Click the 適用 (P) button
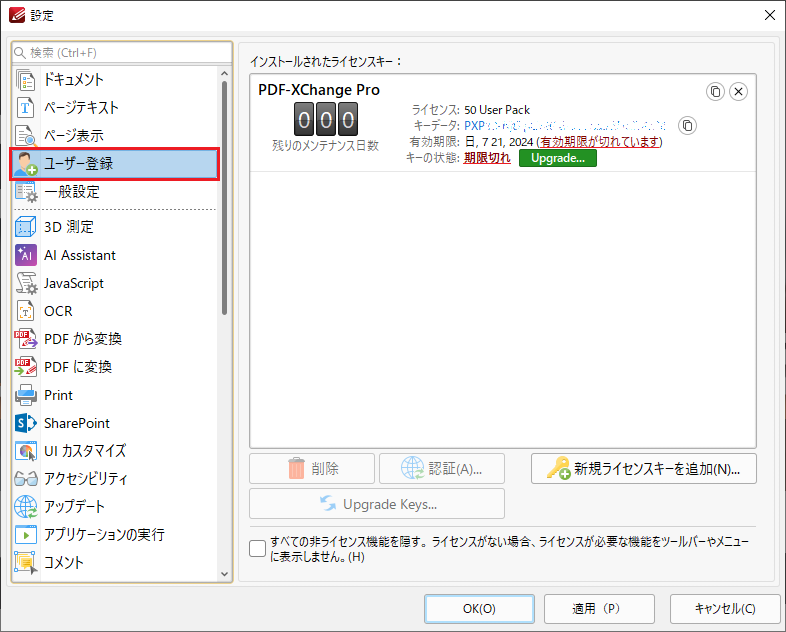 coord(600,609)
